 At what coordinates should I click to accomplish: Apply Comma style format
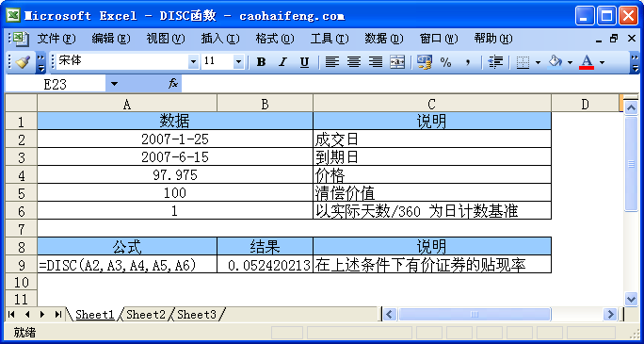point(467,62)
